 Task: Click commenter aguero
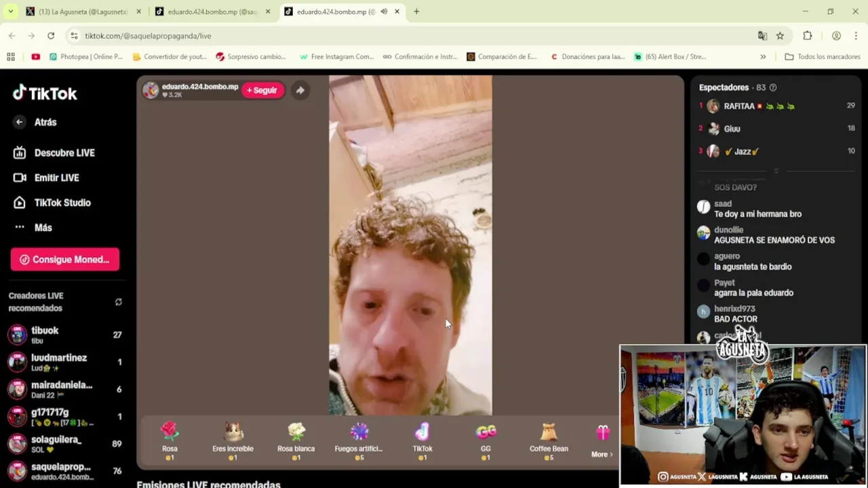point(726,256)
